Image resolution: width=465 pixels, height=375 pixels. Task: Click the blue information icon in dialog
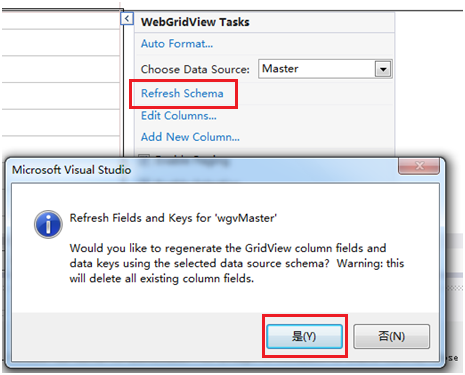[x=48, y=224]
